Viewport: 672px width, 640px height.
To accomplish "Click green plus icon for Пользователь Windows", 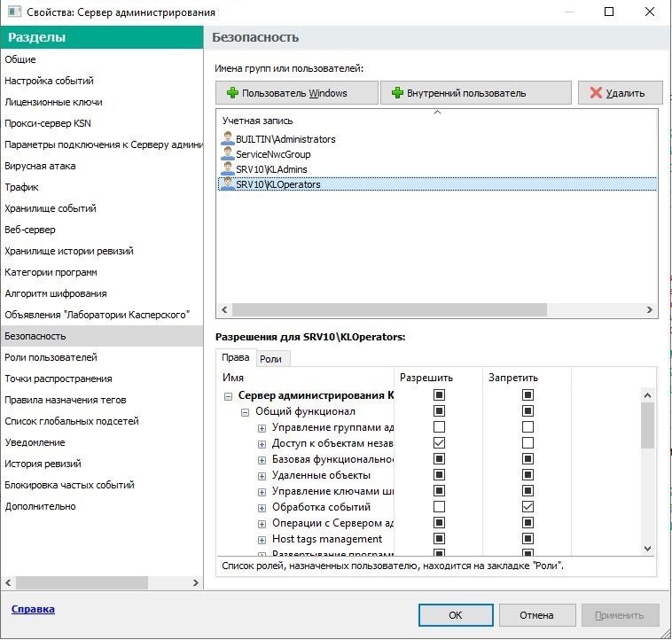I will point(232,93).
